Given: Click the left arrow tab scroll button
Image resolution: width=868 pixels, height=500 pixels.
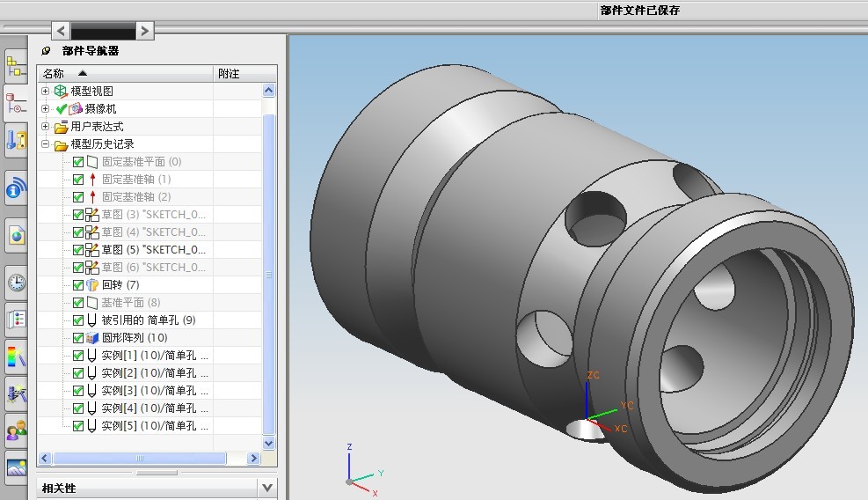Looking at the screenshot, I should [61, 31].
